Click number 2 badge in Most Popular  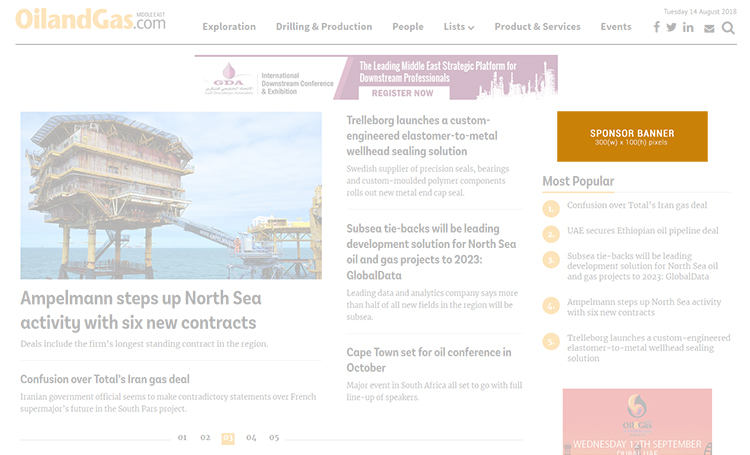(x=551, y=234)
